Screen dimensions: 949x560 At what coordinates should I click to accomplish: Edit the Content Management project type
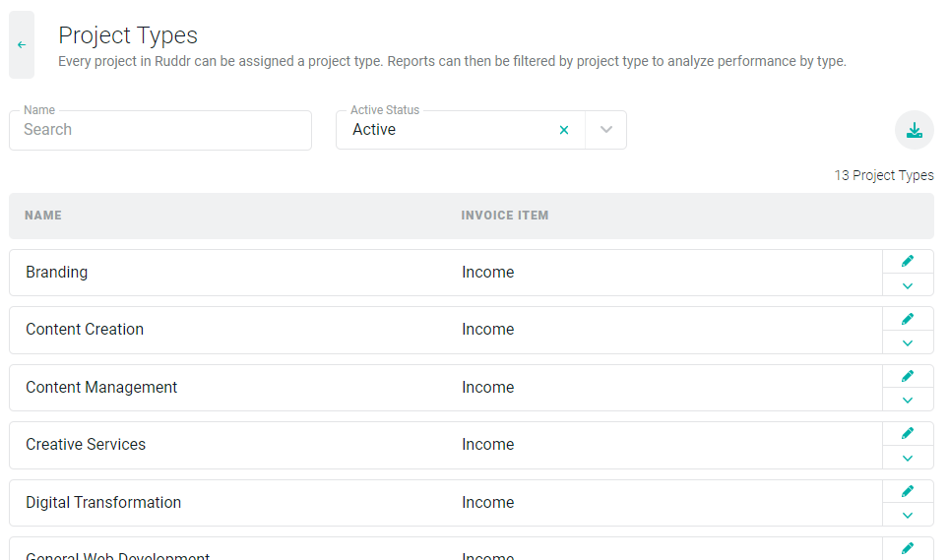coord(908,376)
